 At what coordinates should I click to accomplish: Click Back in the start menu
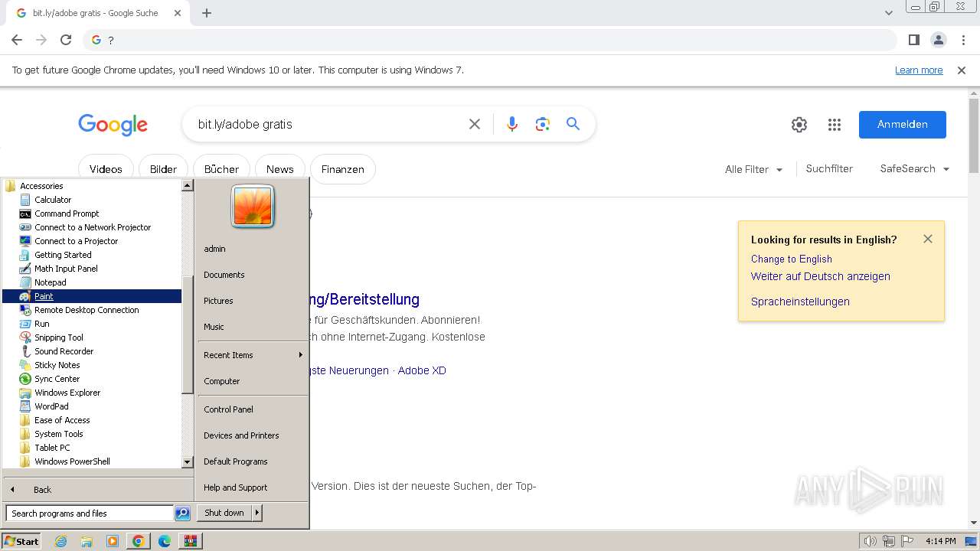point(42,490)
